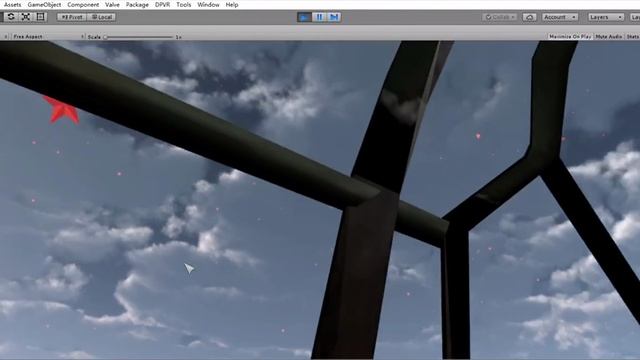Image resolution: width=640 pixels, height=360 pixels.
Task: Select the Scale tool
Action: point(26,17)
